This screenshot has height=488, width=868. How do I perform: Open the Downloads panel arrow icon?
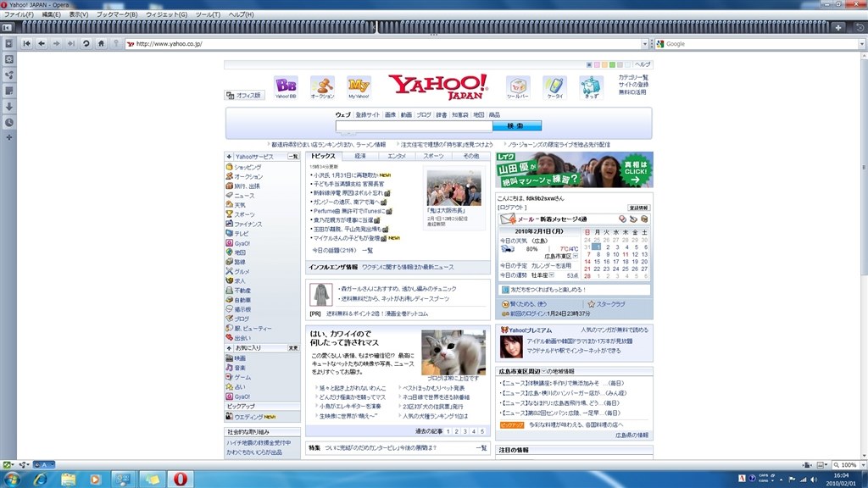(x=8, y=107)
